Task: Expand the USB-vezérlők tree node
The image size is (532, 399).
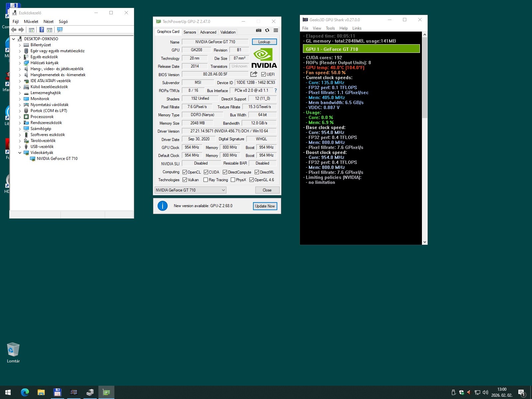Action: (x=20, y=147)
